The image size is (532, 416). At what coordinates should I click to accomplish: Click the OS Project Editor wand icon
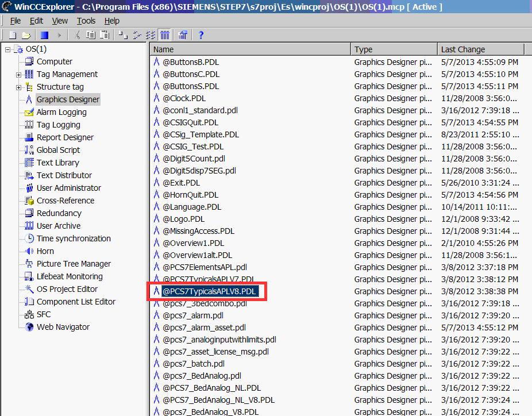29,289
